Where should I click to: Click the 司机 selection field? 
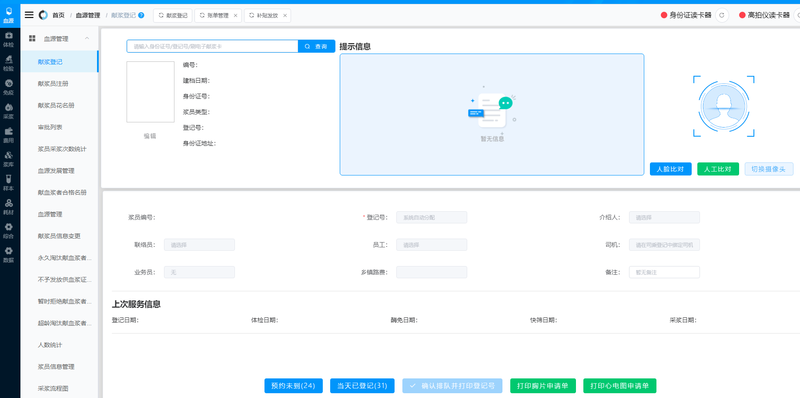pos(664,244)
